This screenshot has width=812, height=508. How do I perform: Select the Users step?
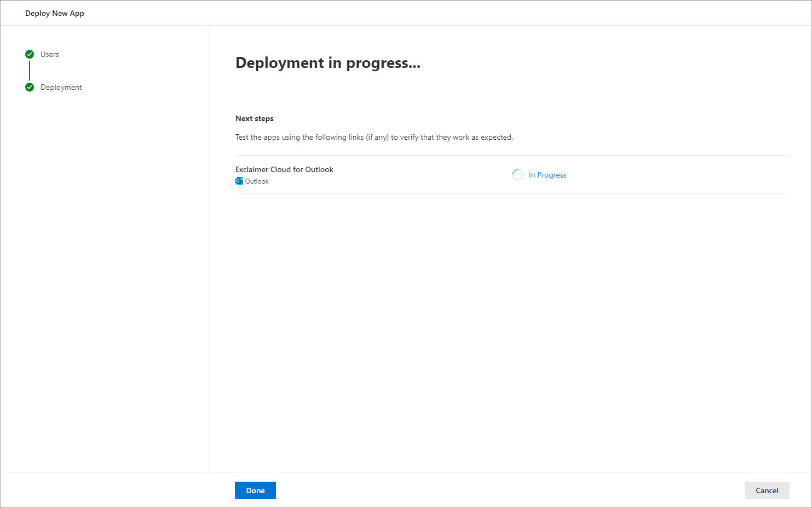(50, 54)
